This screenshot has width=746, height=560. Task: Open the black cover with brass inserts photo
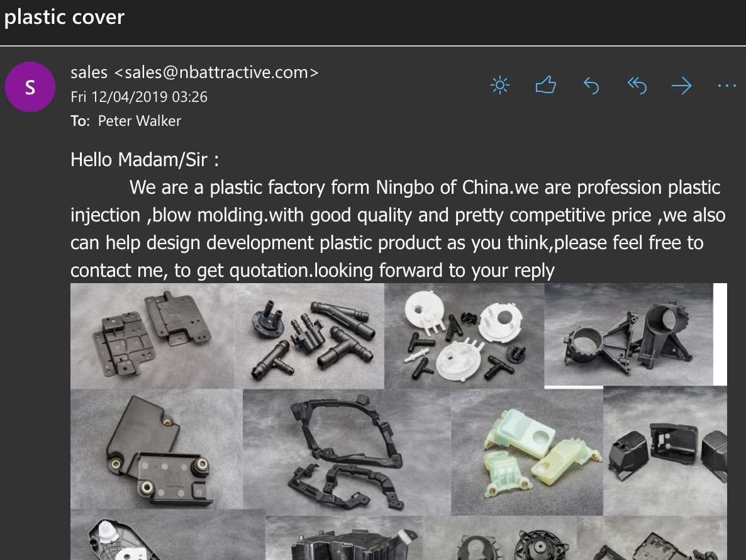click(157, 449)
